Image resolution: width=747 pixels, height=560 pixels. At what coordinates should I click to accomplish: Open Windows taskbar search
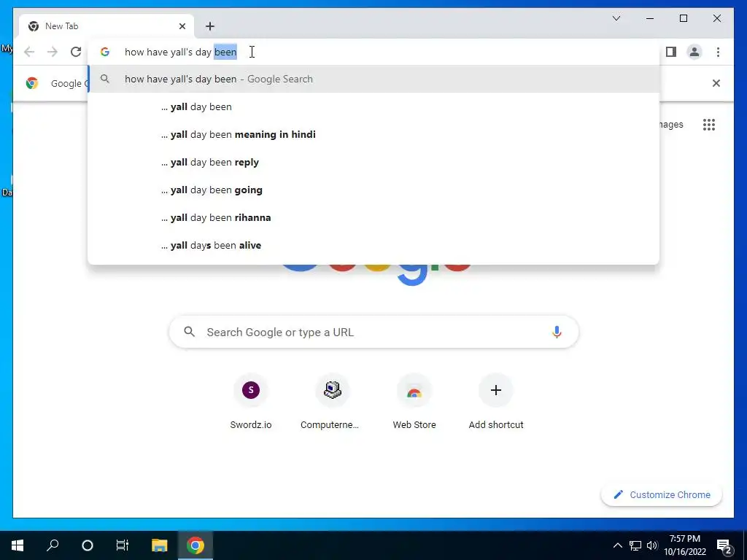[53, 545]
